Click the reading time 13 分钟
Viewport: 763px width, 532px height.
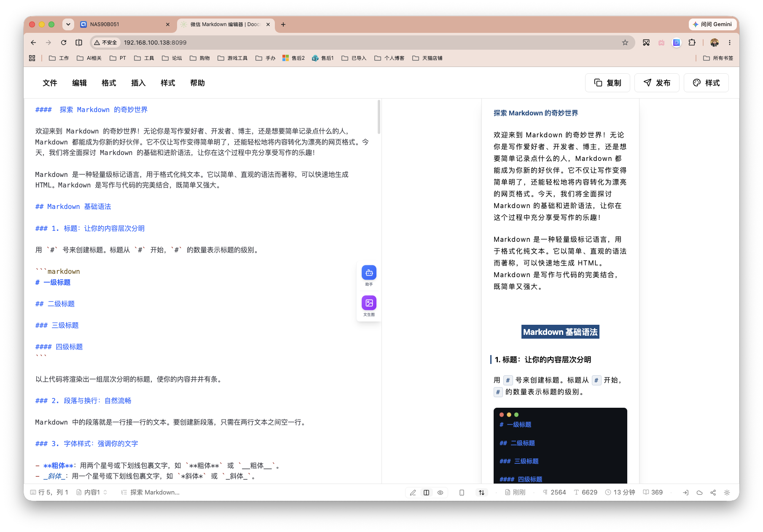coord(620,492)
